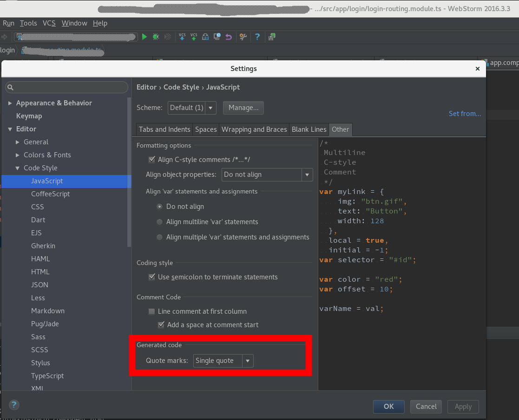Image resolution: width=519 pixels, height=420 pixels.
Task: Open the VCS menu
Action: coord(49,23)
